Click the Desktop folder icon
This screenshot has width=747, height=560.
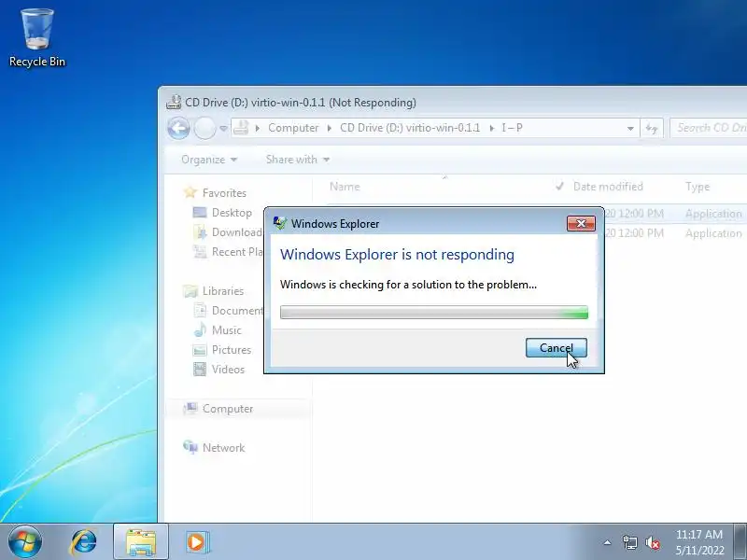click(x=200, y=213)
